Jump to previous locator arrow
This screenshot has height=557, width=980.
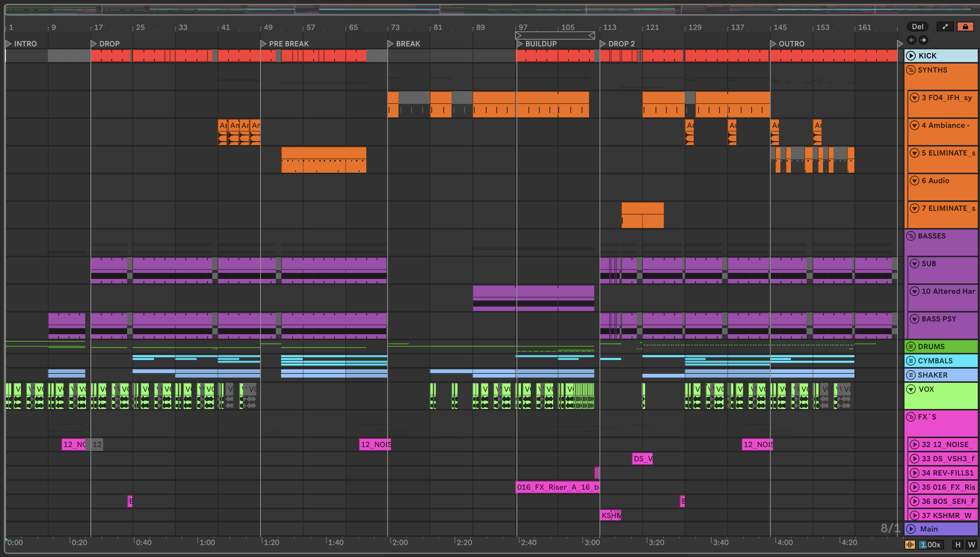click(912, 40)
